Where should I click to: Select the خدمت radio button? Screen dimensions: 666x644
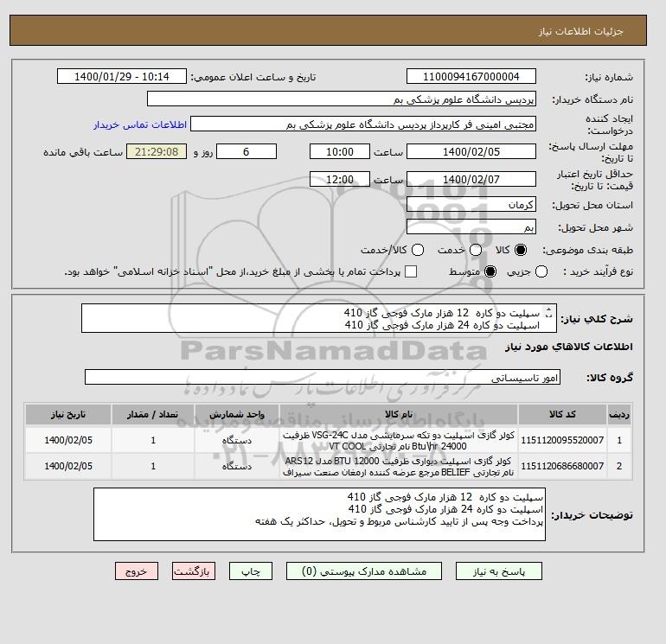476,250
